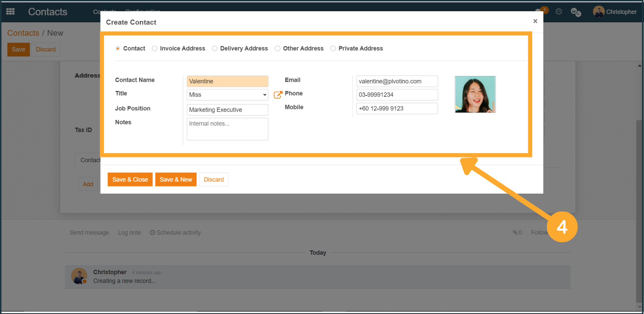Choose the Private Address radio button
This screenshot has width=644, height=314.
point(333,48)
